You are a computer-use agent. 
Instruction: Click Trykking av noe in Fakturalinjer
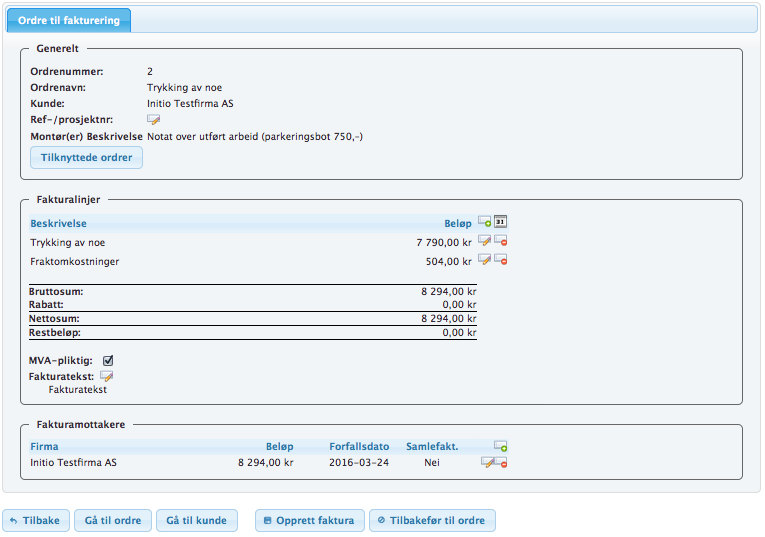68,242
